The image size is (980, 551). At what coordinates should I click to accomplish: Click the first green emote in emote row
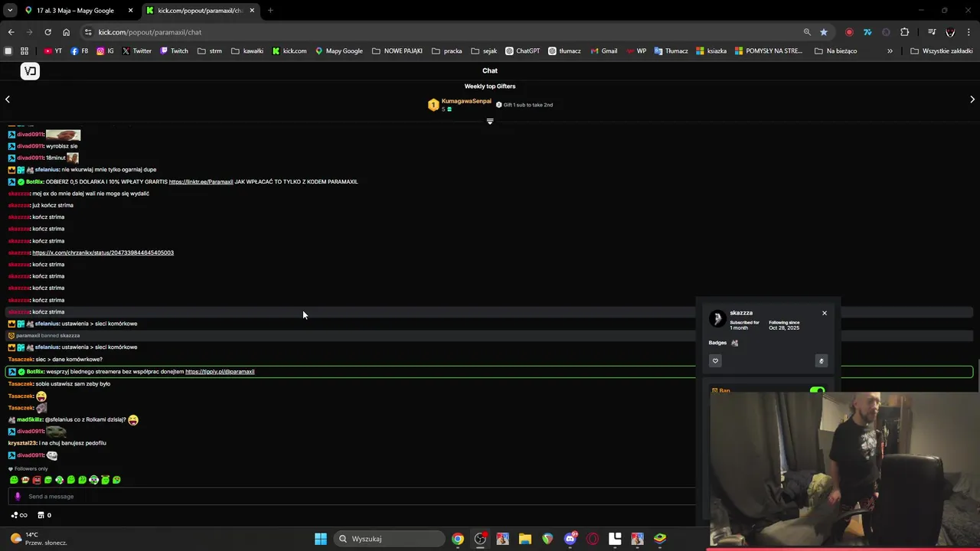(x=14, y=480)
